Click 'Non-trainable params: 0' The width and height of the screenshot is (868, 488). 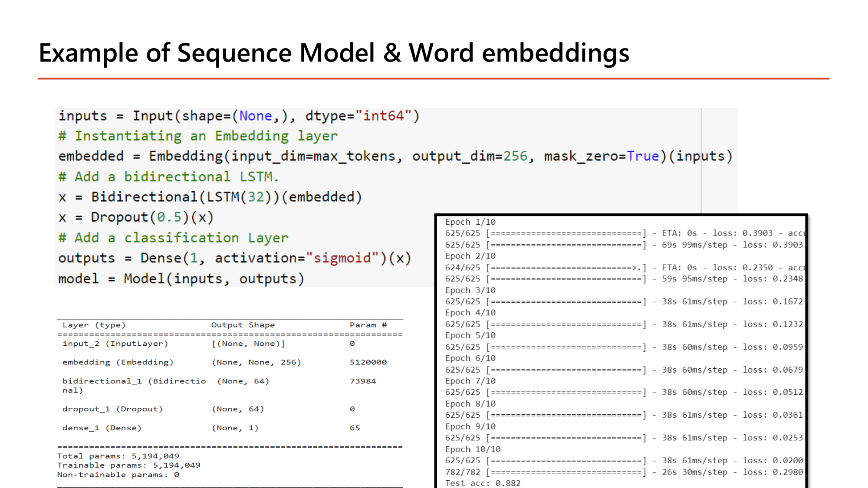118,475
